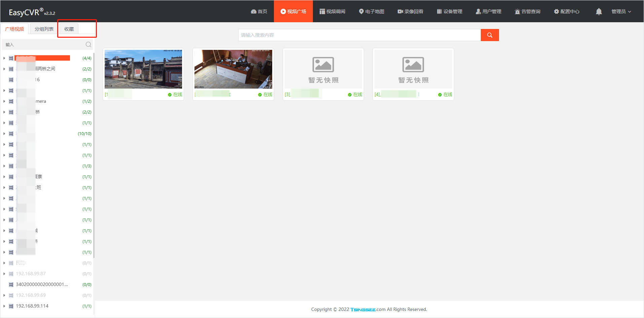This screenshot has height=318, width=644.
Task: Switch to the 分组列表 tab
Action: coord(44,29)
